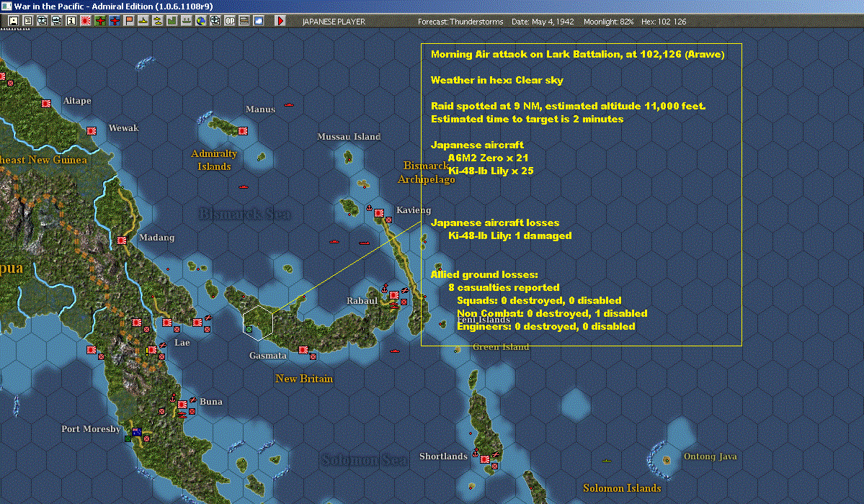Click 'Squads: 0 destroyed, 0 disabled' line
This screenshot has height=504, width=864.
point(539,301)
